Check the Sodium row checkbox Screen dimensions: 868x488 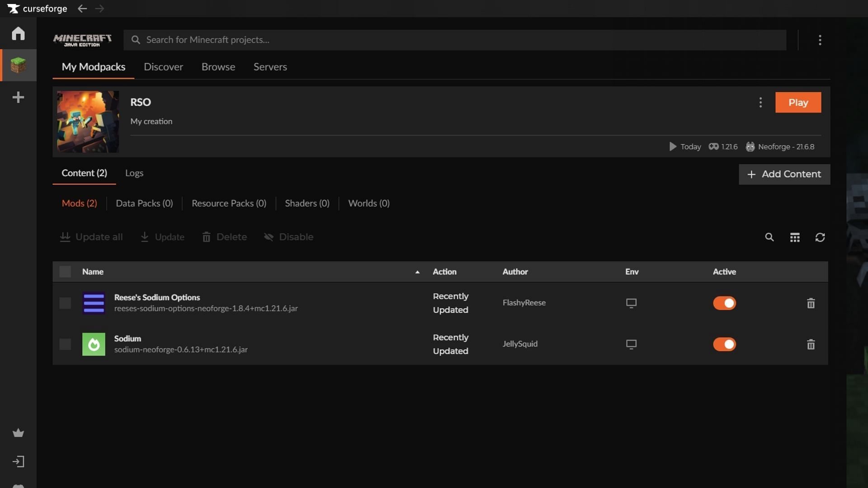tap(65, 344)
